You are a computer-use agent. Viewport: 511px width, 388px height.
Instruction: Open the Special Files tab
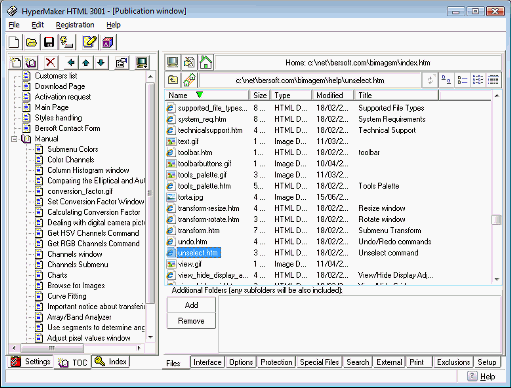coord(319,362)
